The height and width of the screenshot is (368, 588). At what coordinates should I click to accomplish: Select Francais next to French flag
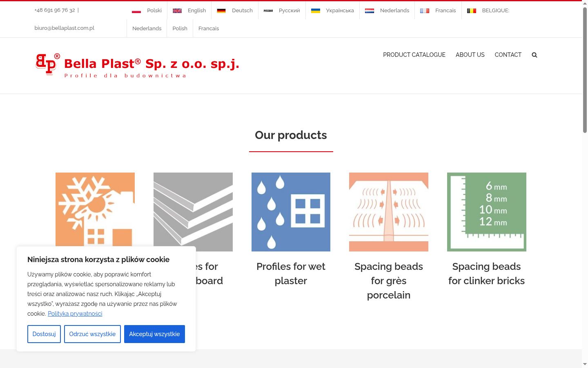tap(445, 11)
